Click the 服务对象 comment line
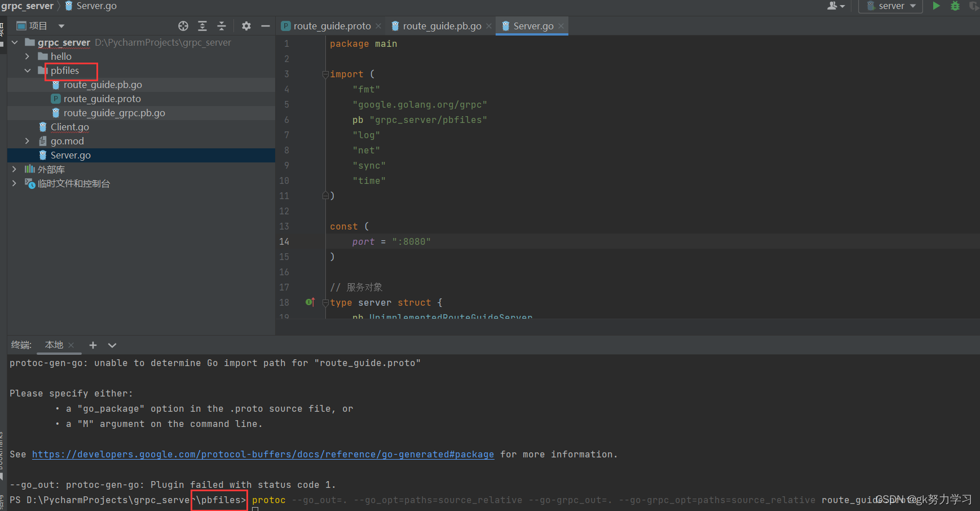Viewport: 980px width, 511px height. (356, 287)
